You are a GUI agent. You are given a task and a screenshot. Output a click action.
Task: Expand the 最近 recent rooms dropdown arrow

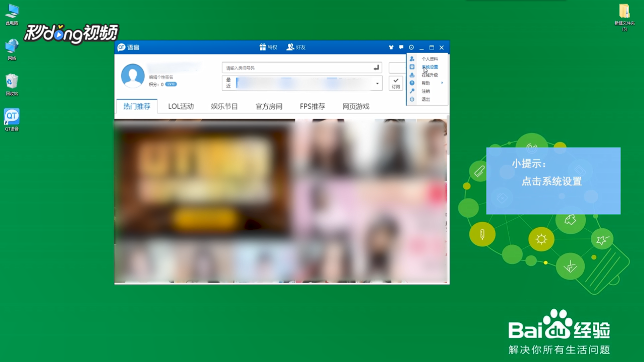point(377,83)
